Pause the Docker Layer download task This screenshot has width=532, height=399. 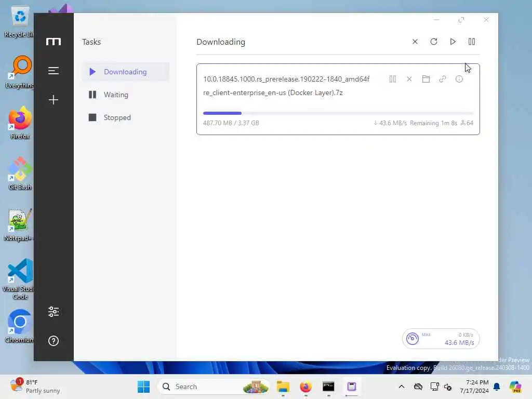point(393,79)
